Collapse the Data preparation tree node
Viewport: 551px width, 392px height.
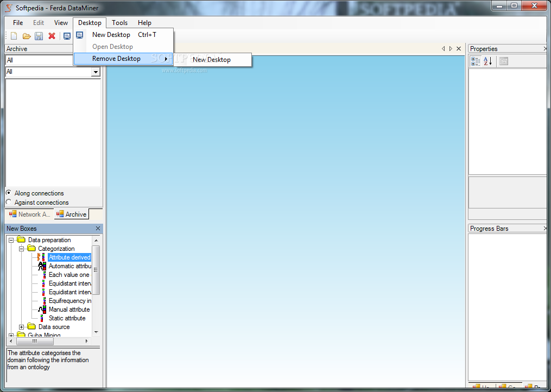click(11, 240)
